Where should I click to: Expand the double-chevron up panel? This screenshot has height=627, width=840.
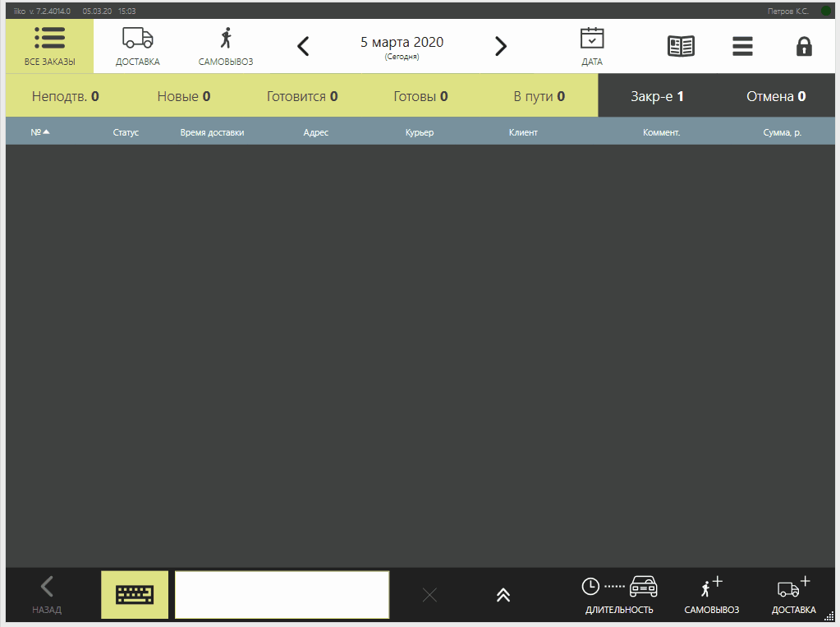pos(503,595)
